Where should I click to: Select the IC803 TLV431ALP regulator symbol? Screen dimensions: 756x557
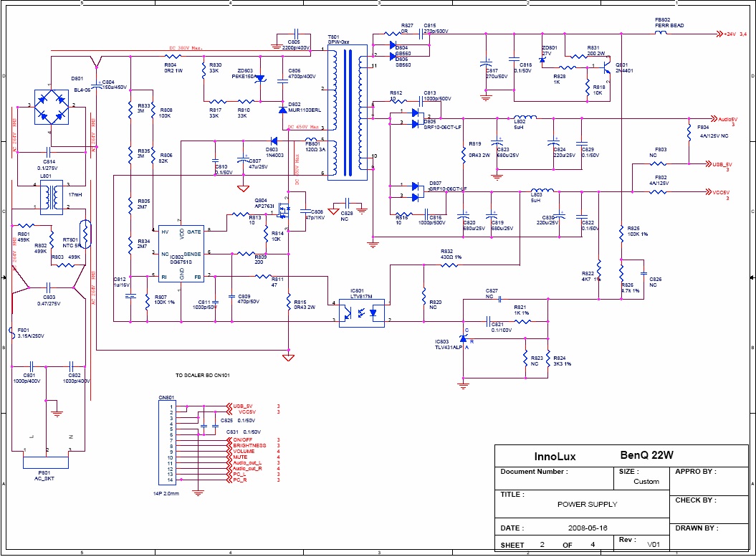464,338
